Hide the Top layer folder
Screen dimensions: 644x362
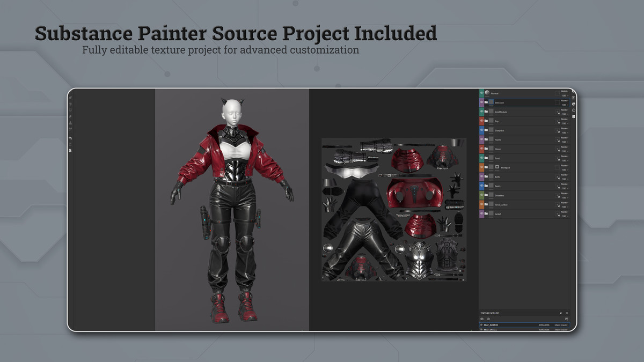coord(481,121)
